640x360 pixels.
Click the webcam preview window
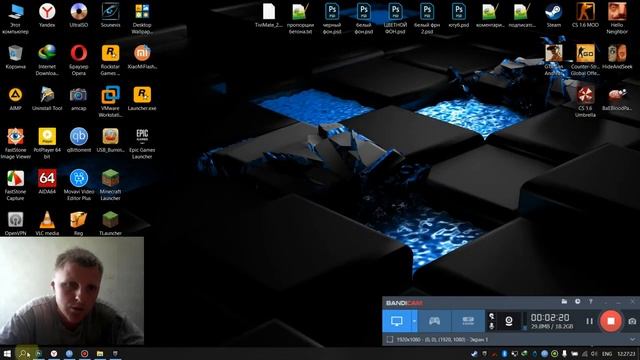(72, 291)
